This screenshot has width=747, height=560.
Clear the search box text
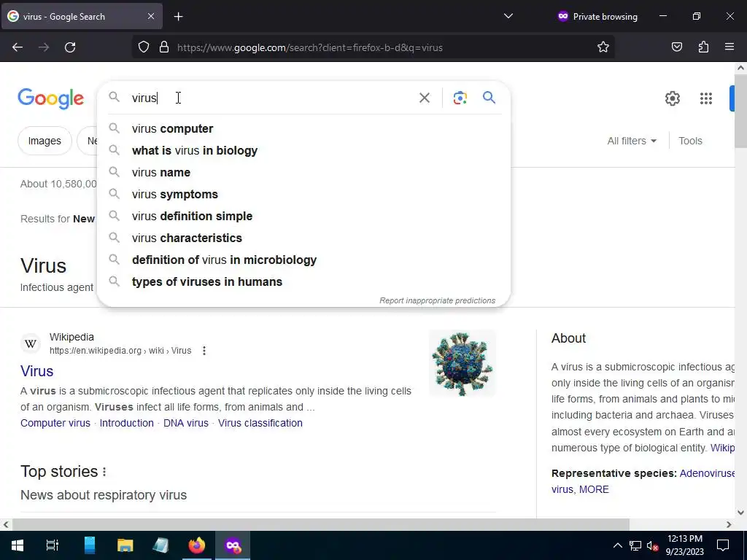[x=424, y=98]
